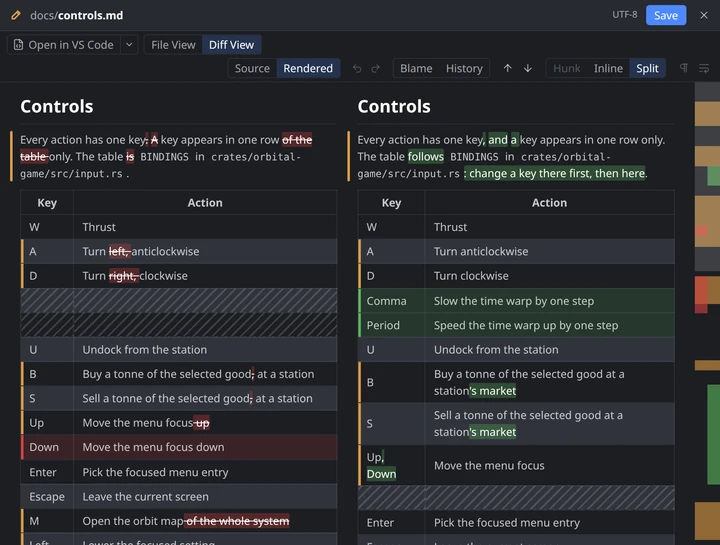720x545 pixels.
Task: Jump to previous change with up arrow
Action: pyautogui.click(x=507, y=68)
